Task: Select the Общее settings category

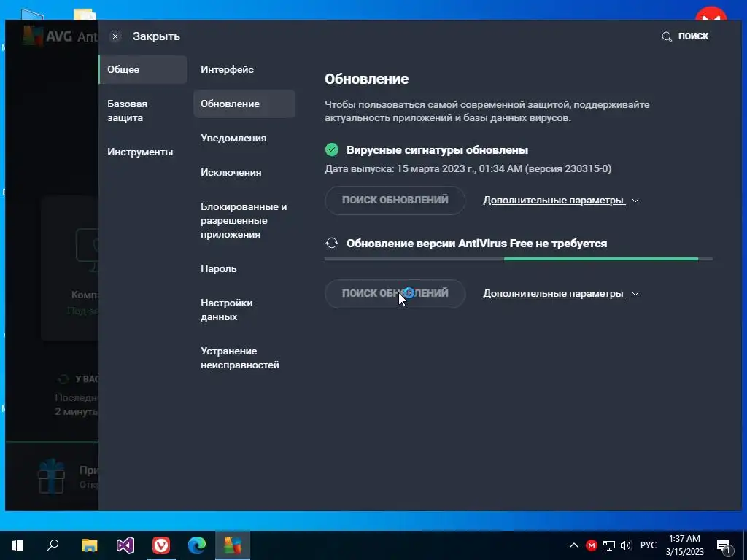Action: [143, 69]
